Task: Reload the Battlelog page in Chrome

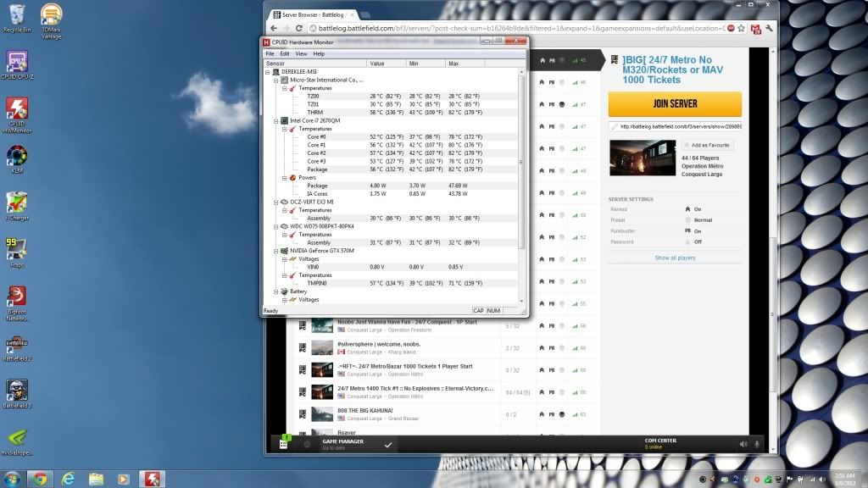Action: pyautogui.click(x=299, y=28)
